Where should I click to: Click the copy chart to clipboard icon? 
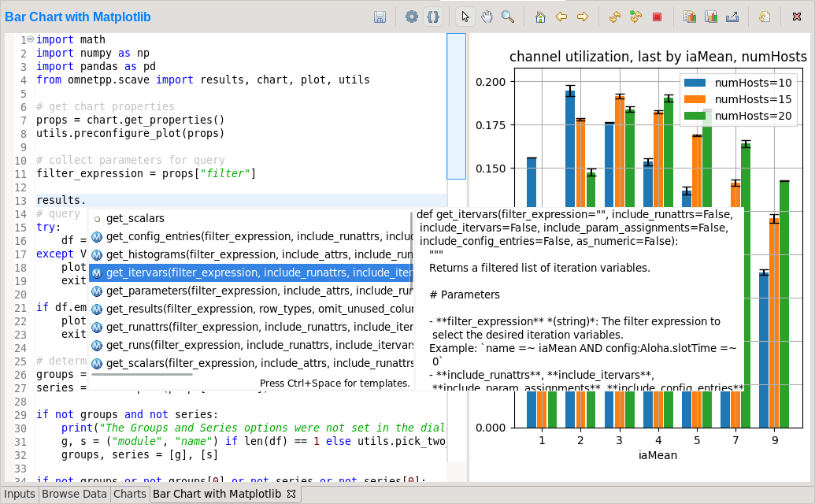[690, 17]
